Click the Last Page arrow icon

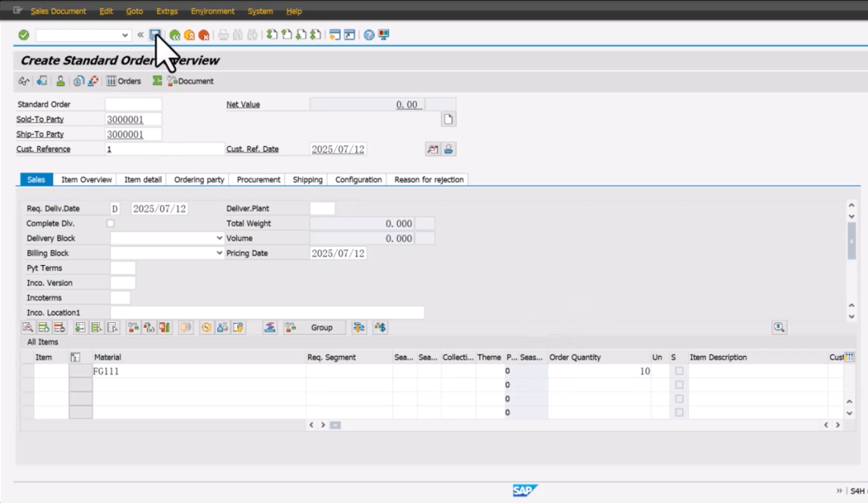tap(316, 35)
